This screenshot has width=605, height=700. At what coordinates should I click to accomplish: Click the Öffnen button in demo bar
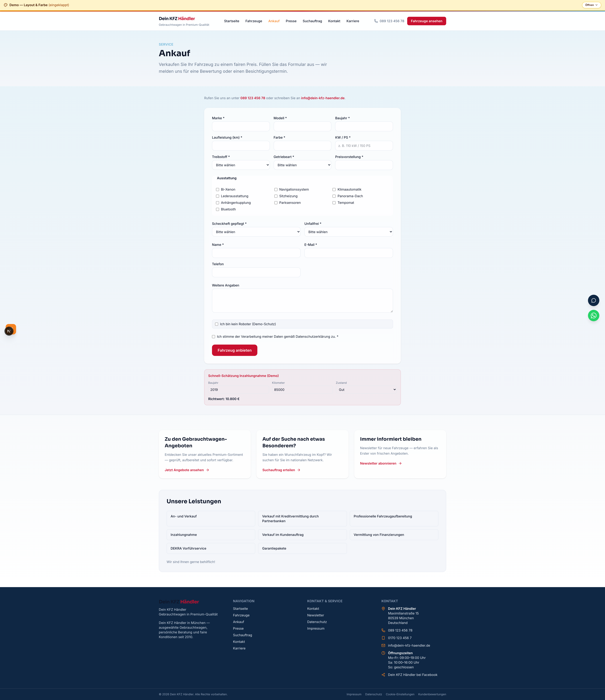pos(592,5)
